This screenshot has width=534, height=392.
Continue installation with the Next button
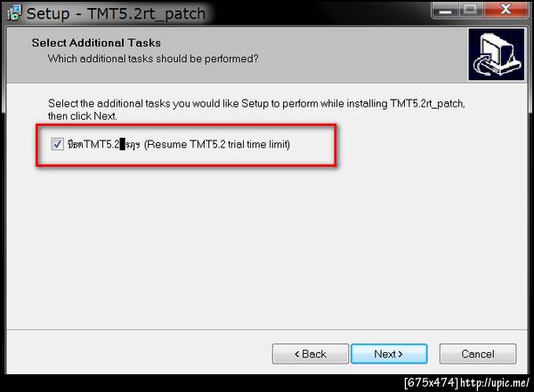[x=389, y=354]
